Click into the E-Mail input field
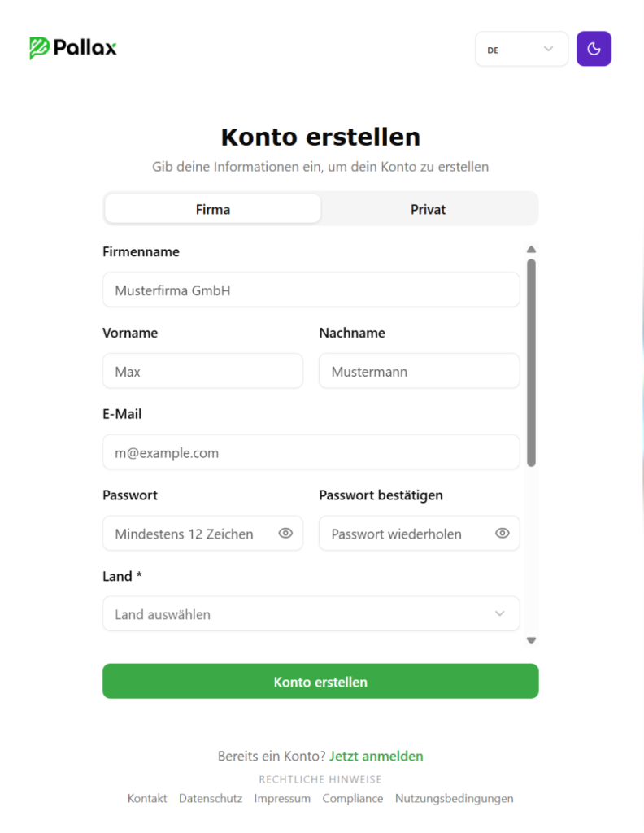 pyautogui.click(x=311, y=452)
